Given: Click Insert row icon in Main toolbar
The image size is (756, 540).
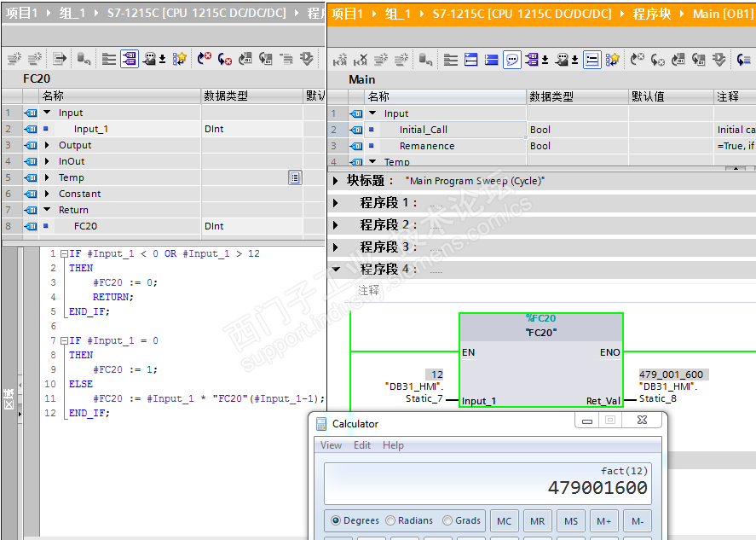Looking at the screenshot, I should 380,60.
